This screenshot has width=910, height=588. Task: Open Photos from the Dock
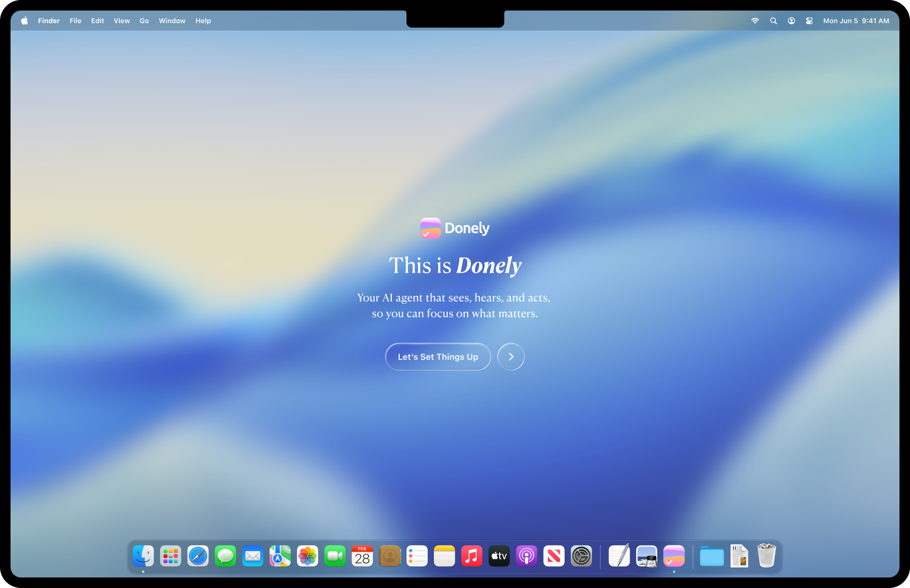click(x=308, y=556)
